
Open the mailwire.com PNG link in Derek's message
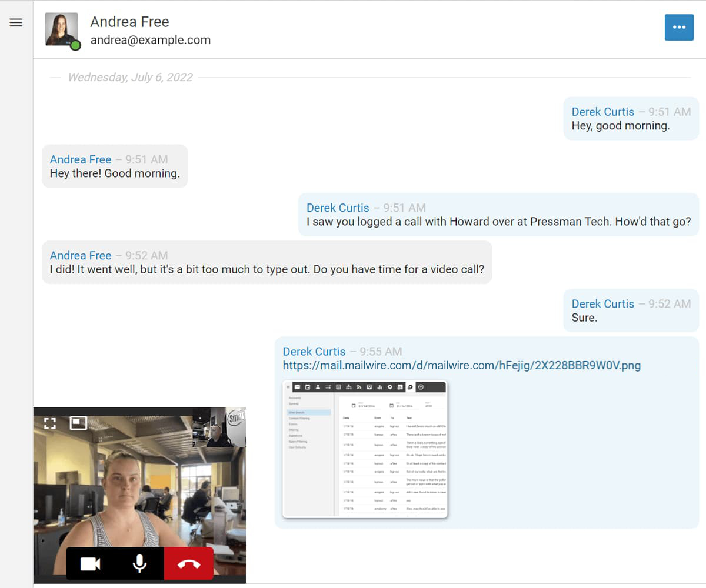point(461,365)
